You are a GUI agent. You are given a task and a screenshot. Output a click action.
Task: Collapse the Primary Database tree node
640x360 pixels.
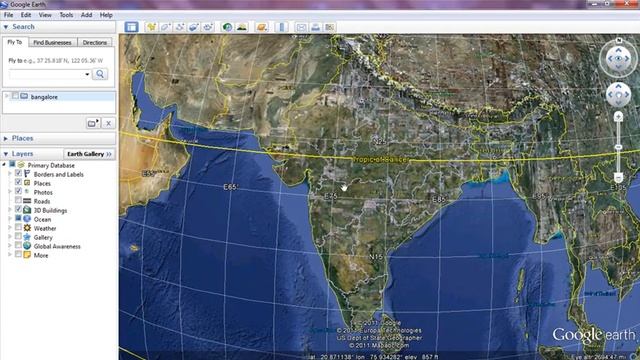(x=4, y=165)
